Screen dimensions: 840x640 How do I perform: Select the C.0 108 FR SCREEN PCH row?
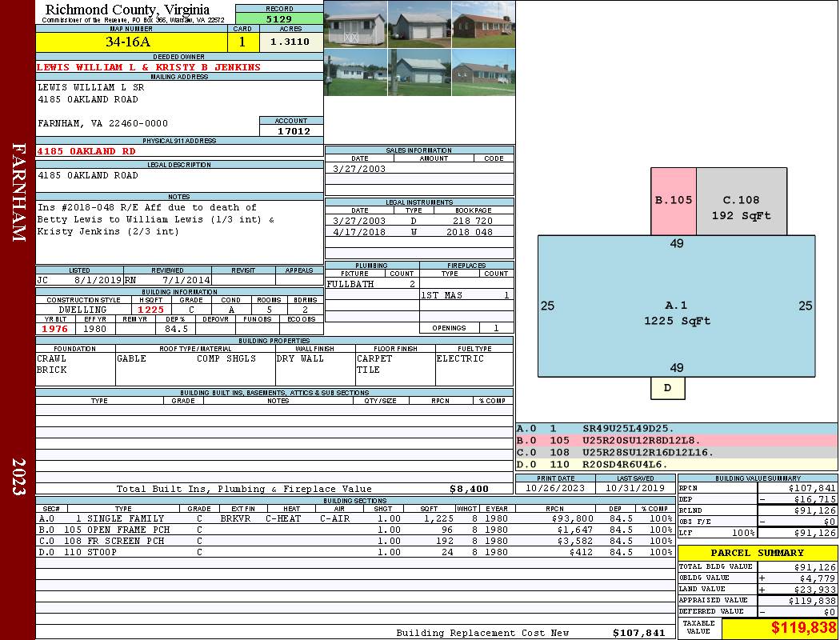click(356, 541)
